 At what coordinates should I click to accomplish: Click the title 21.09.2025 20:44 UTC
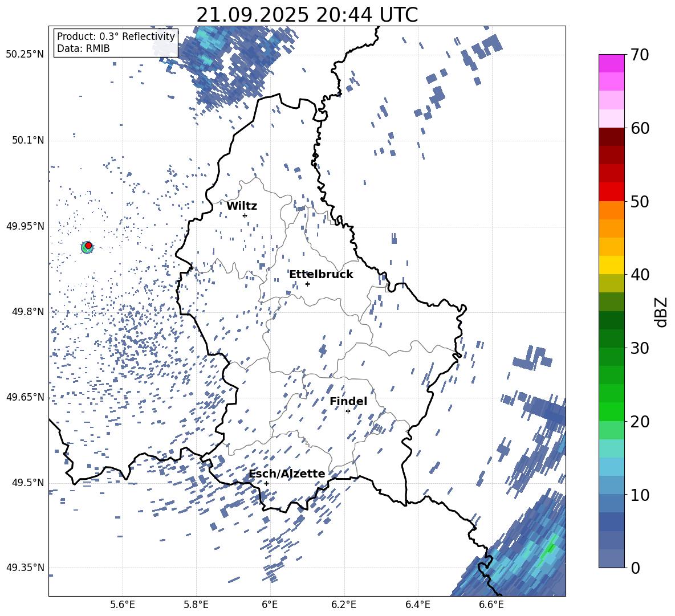pos(307,15)
